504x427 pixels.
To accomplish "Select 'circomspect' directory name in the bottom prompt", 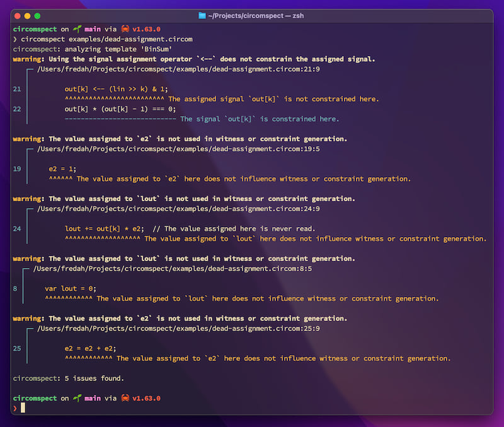I will tap(35, 399).
